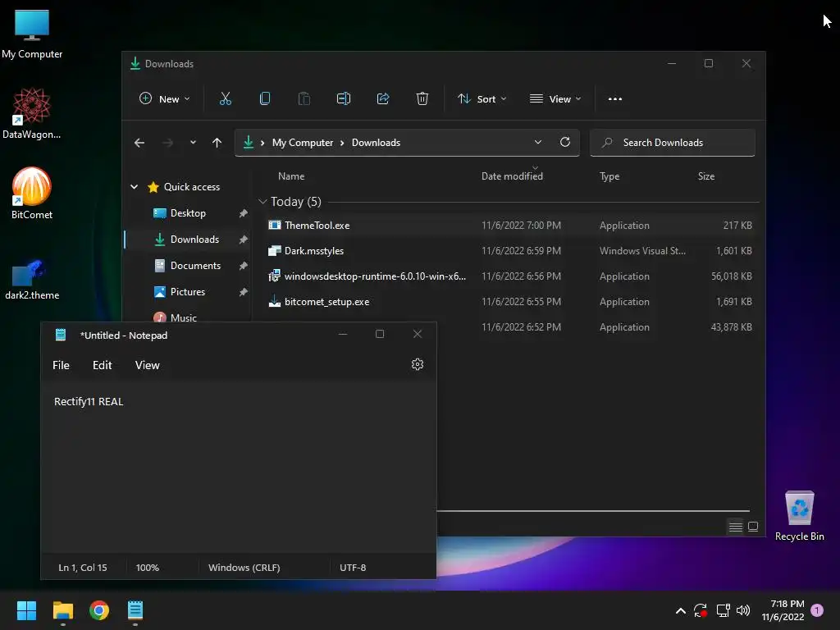Sort by the Name column header
This screenshot has height=630, width=840.
pos(291,176)
